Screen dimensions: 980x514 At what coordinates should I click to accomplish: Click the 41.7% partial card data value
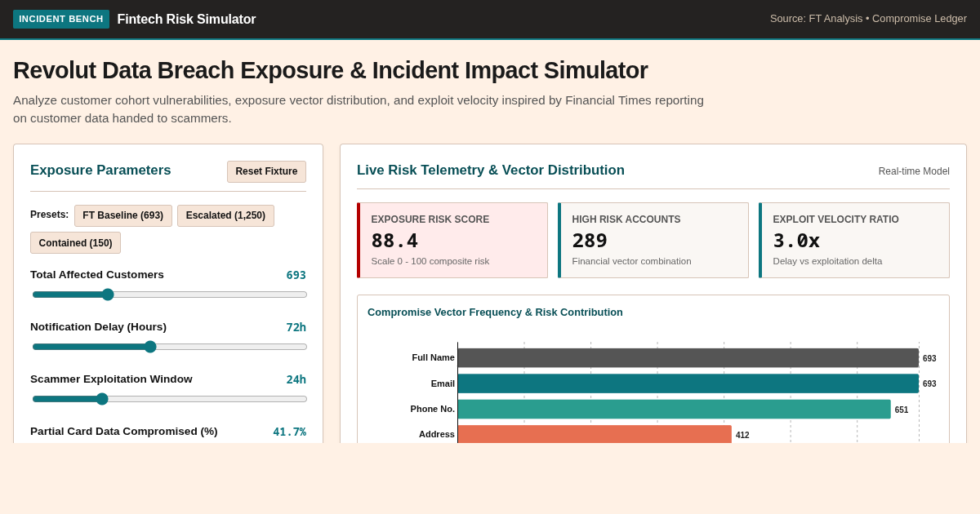[289, 432]
